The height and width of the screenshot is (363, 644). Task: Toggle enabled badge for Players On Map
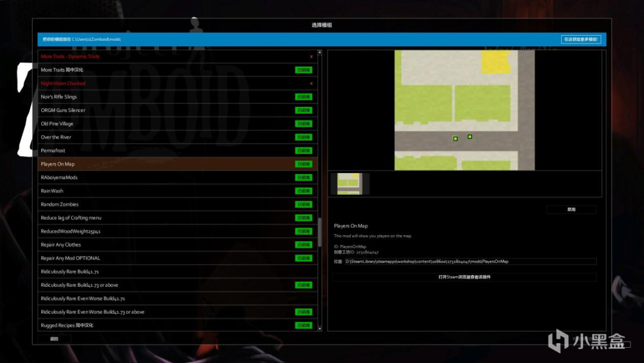pyautogui.click(x=303, y=164)
